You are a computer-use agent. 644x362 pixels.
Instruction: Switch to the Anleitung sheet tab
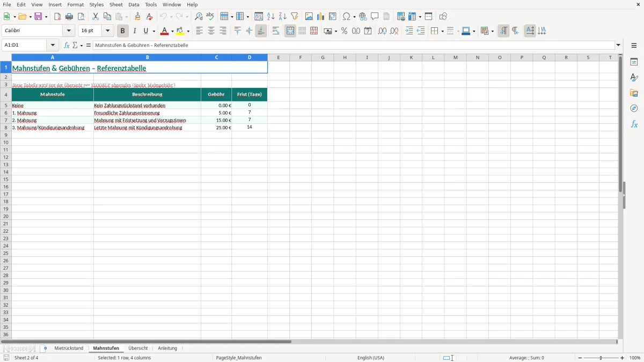[x=167, y=348]
